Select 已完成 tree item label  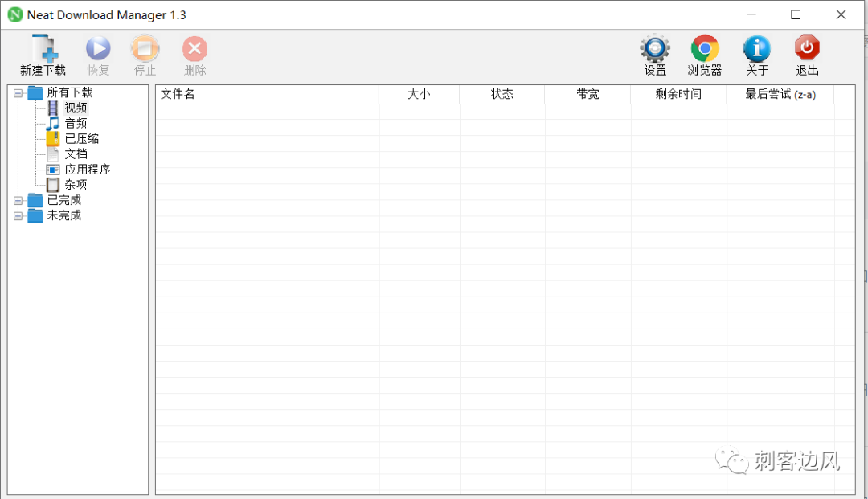[x=64, y=200]
